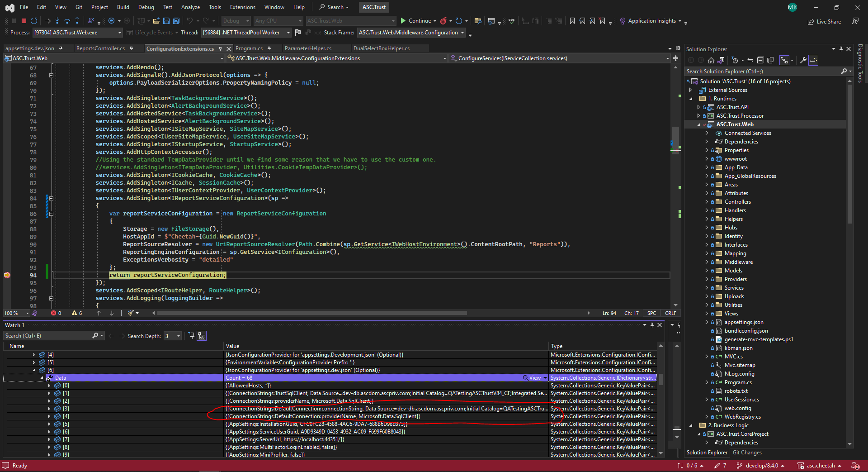Click the Continue button
The width and height of the screenshot is (868, 472).
click(415, 21)
